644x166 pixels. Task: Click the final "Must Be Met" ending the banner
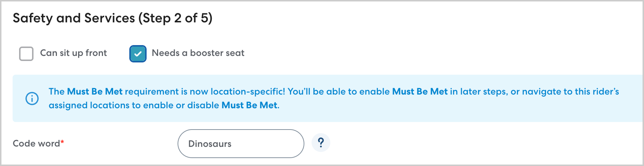tap(249, 105)
